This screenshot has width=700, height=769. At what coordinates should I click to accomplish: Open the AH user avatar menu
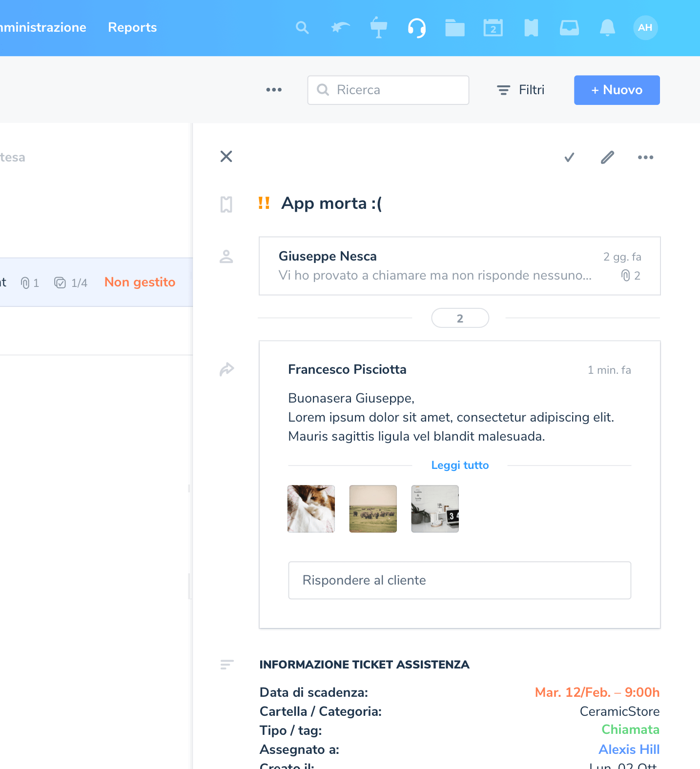coord(645,28)
